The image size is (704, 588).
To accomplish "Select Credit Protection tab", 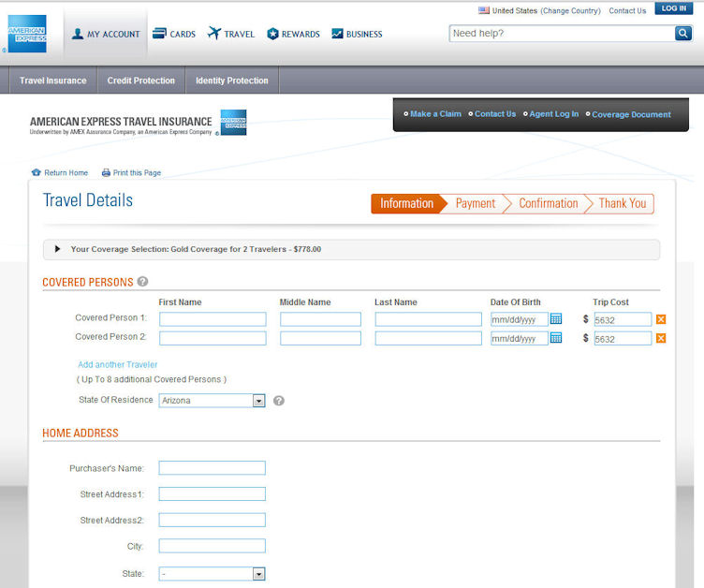I will 141,81.
